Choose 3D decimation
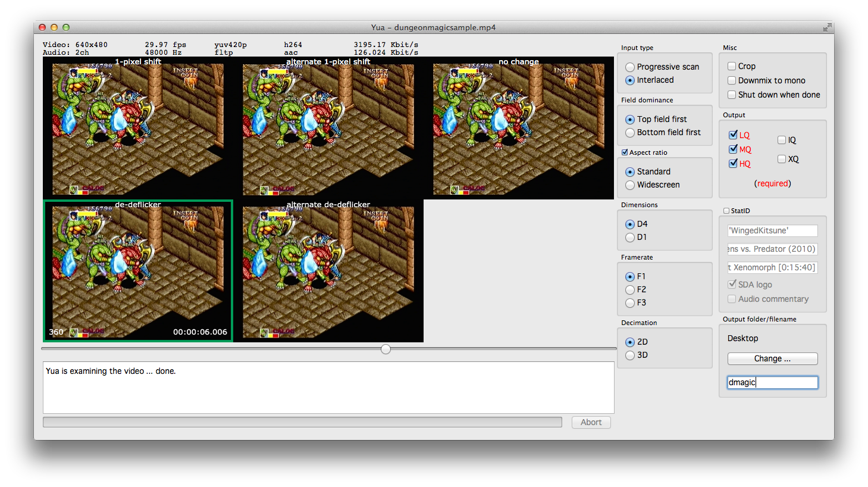This screenshot has height=487, width=868. 630,355
